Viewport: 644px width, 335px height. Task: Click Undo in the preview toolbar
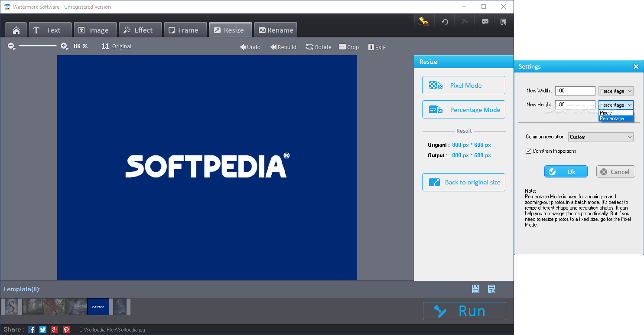click(x=250, y=47)
